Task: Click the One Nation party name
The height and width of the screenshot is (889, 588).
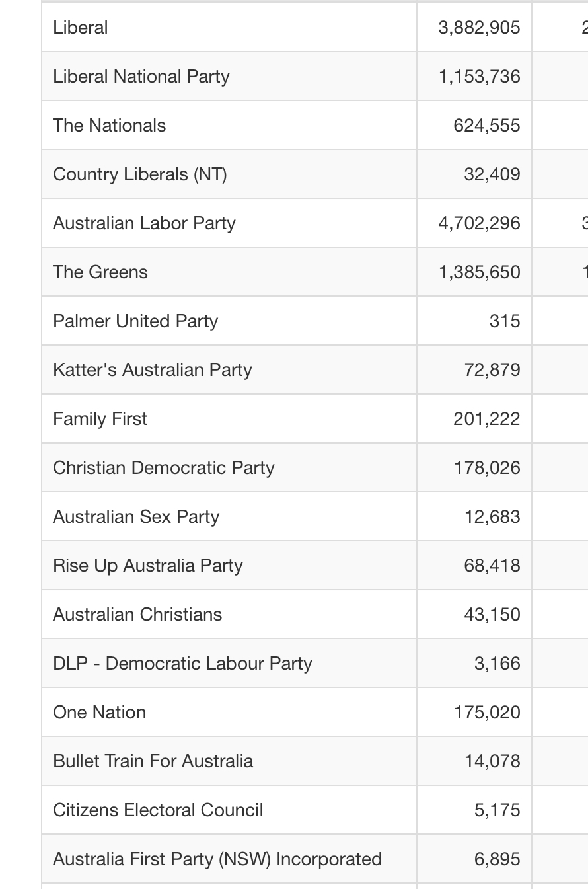Action: pos(99,713)
